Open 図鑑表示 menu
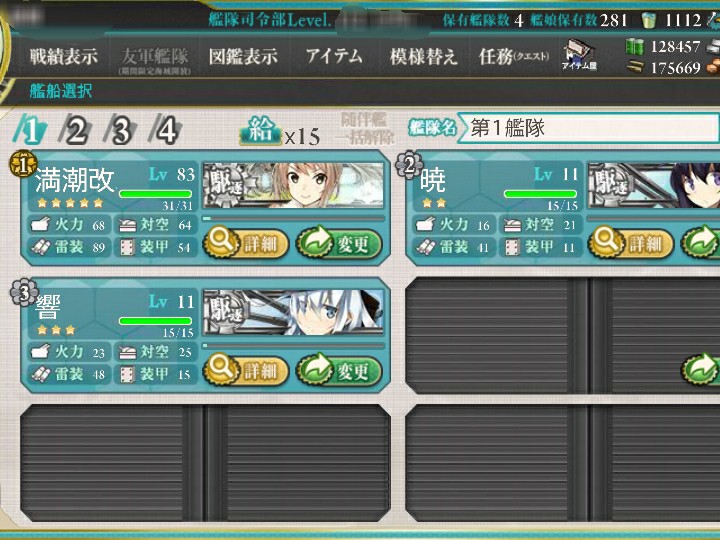This screenshot has height=540, width=720. click(x=243, y=57)
